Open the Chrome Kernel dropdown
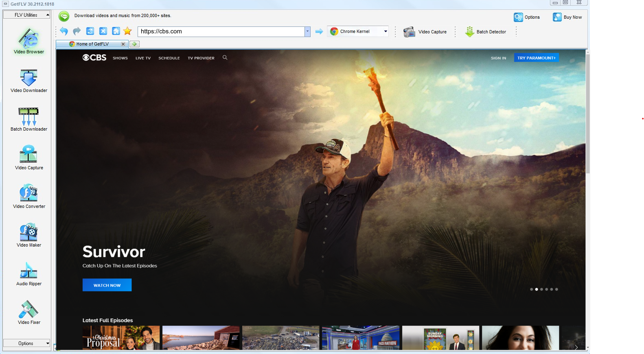The width and height of the screenshot is (644, 354). (x=358, y=31)
